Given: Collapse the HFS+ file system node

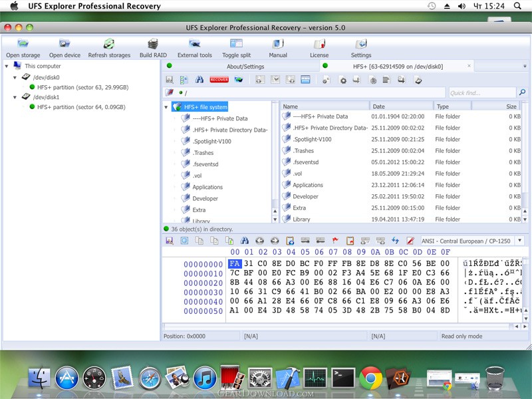Looking at the screenshot, I should coord(166,107).
